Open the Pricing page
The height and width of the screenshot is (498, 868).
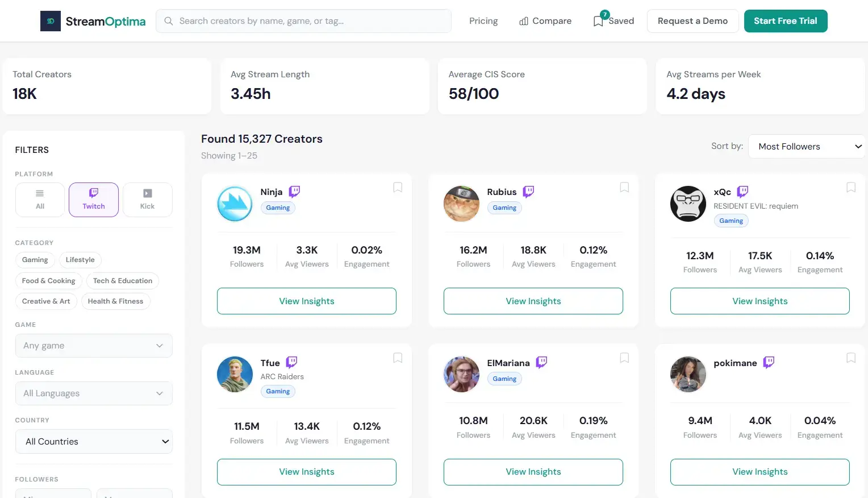click(483, 20)
